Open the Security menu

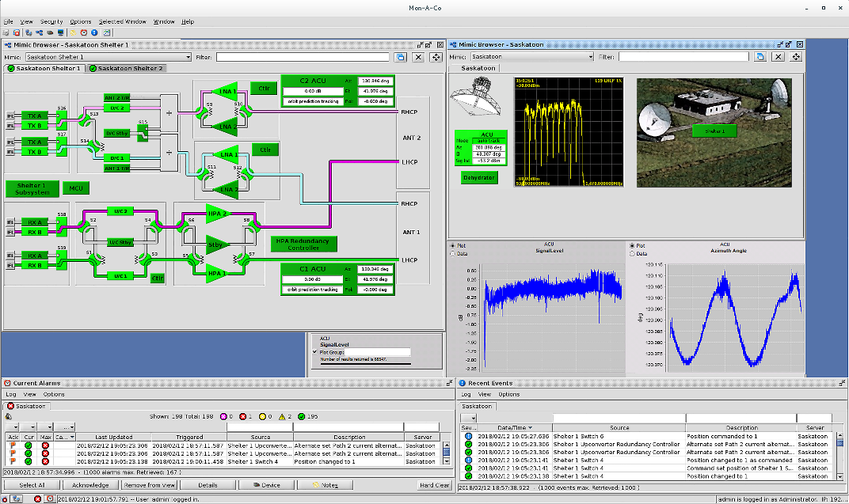point(51,21)
